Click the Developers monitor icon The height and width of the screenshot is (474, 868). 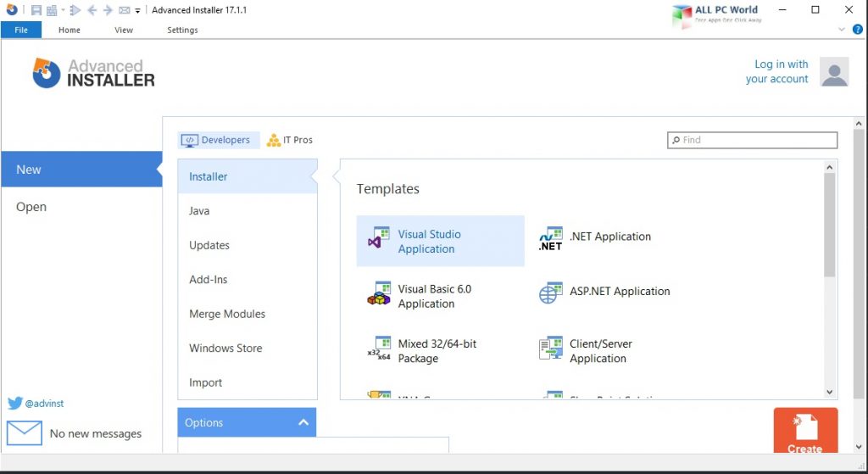[189, 141]
